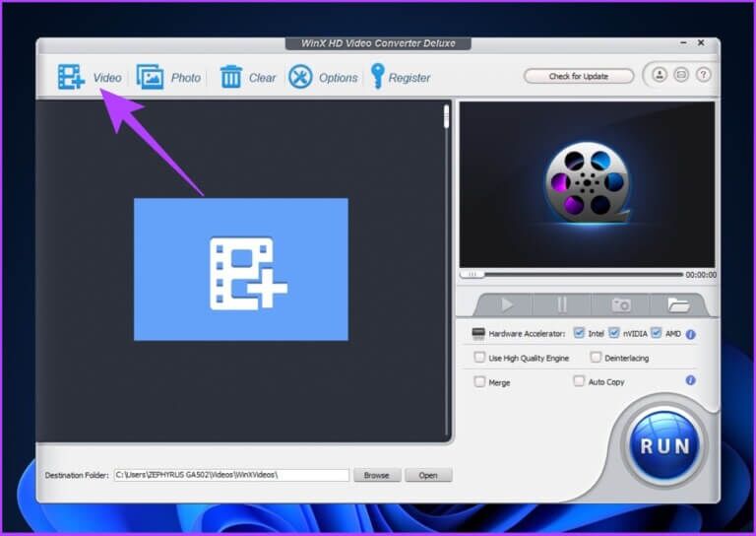
Task: Click the blue RUN button
Action: pyautogui.click(x=664, y=445)
